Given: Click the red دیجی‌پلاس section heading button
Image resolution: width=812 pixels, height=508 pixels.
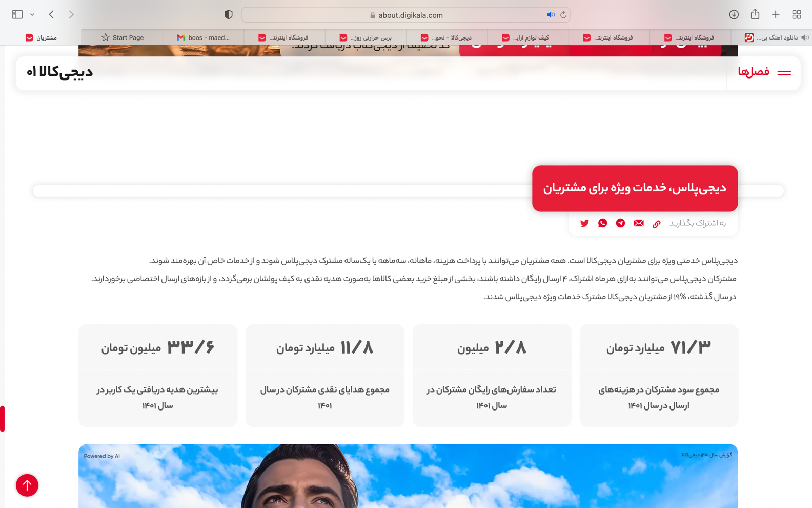Looking at the screenshot, I should coord(635,188).
